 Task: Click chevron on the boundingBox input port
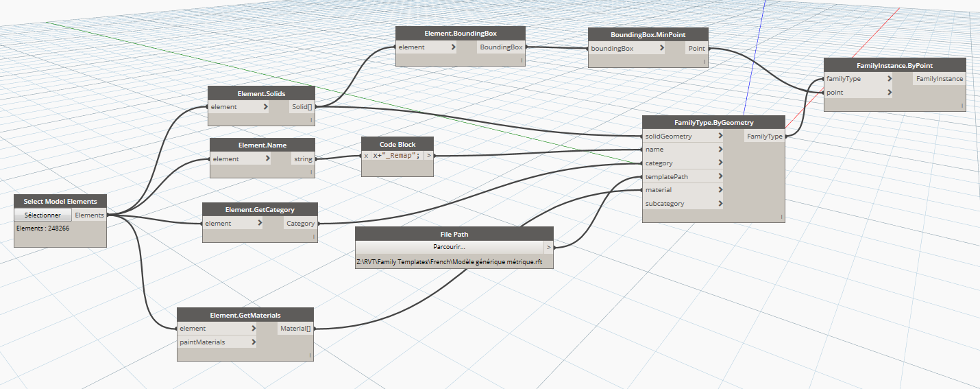coord(661,49)
